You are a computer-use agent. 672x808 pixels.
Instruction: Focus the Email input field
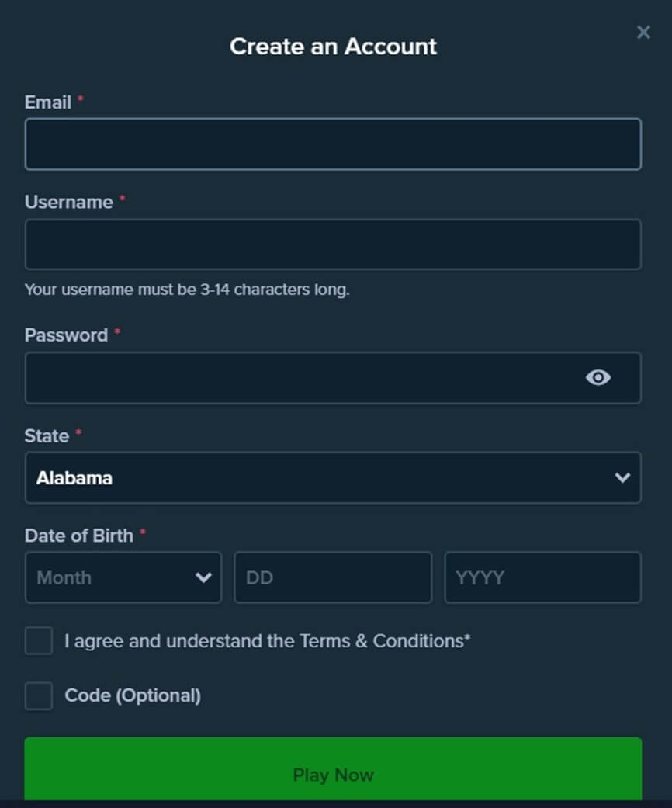333,144
